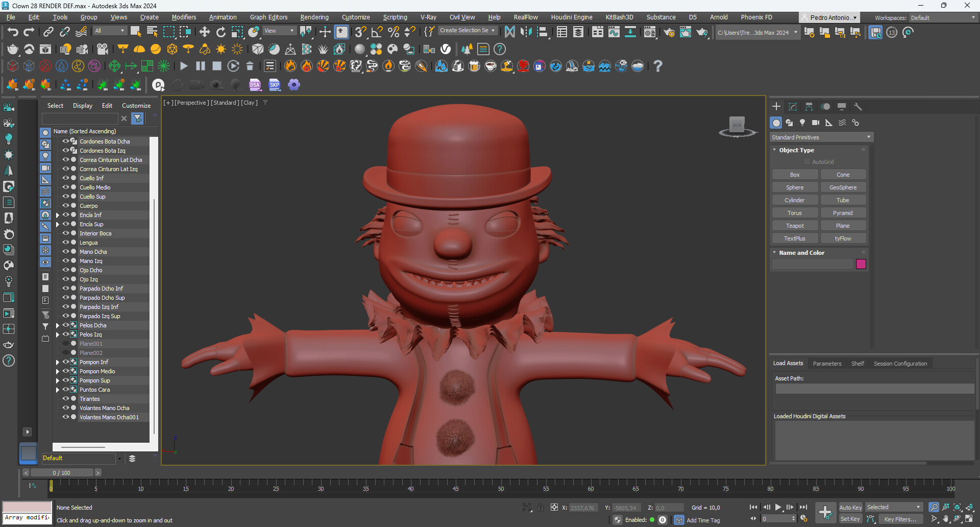This screenshot has width=980, height=527.
Task: Open the Lights creation category
Action: pos(802,123)
